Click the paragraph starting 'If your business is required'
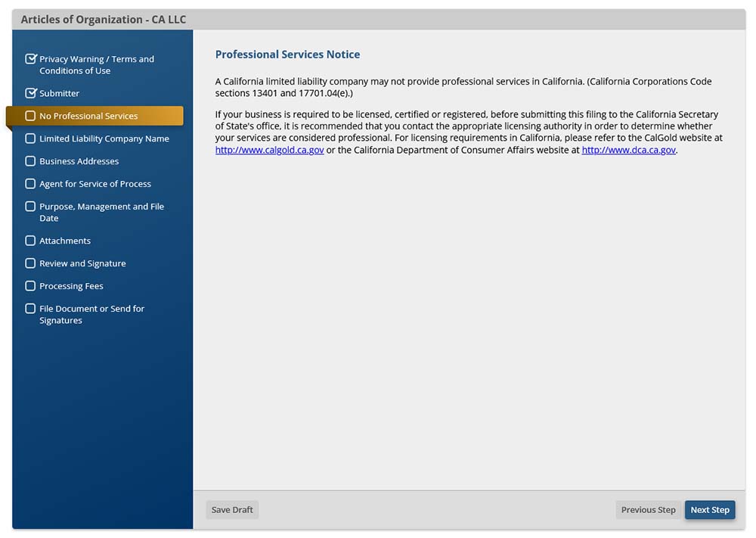The height and width of the screenshot is (538, 756). 469,132
